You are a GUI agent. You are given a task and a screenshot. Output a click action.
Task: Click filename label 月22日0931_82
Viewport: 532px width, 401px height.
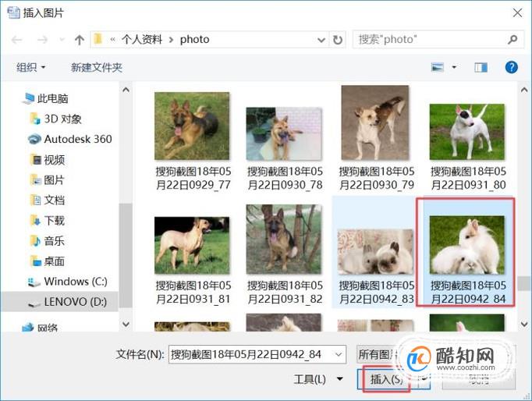[x=285, y=300]
